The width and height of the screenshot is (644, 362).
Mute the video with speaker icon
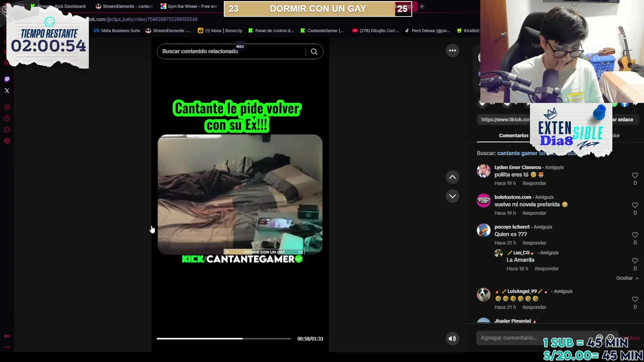(452, 338)
